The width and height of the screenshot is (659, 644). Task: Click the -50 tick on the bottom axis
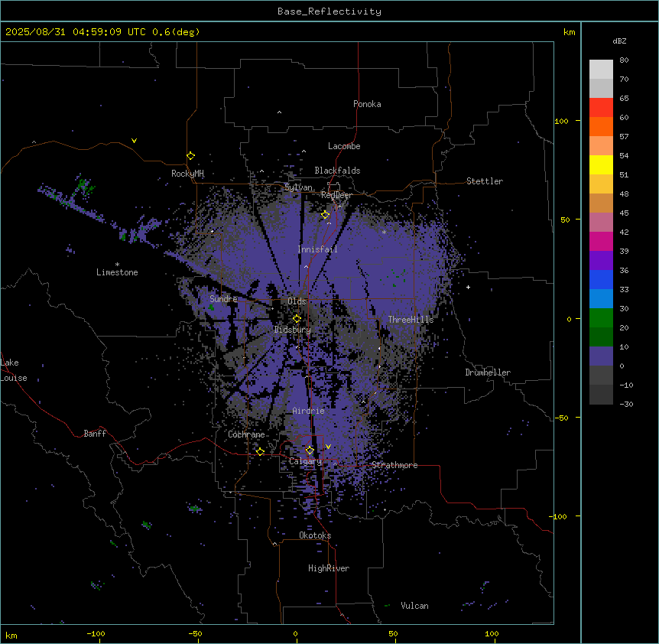coord(195,633)
